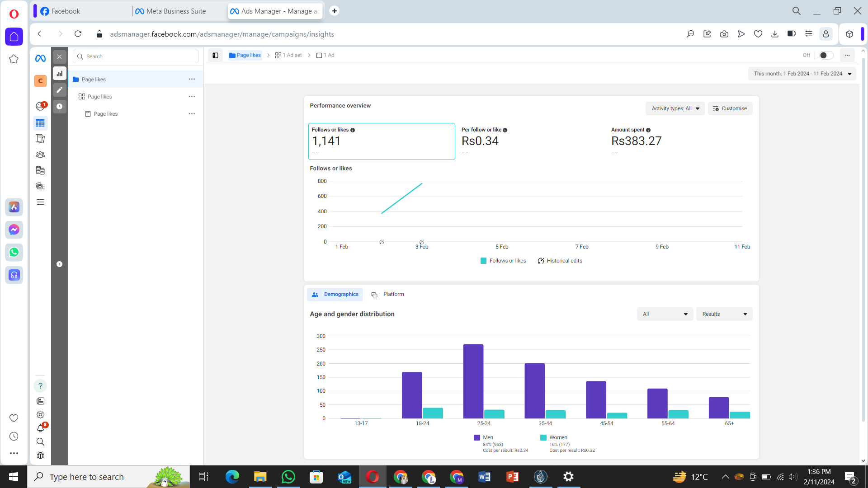Toggle the sidebar panel layout button

(215, 55)
